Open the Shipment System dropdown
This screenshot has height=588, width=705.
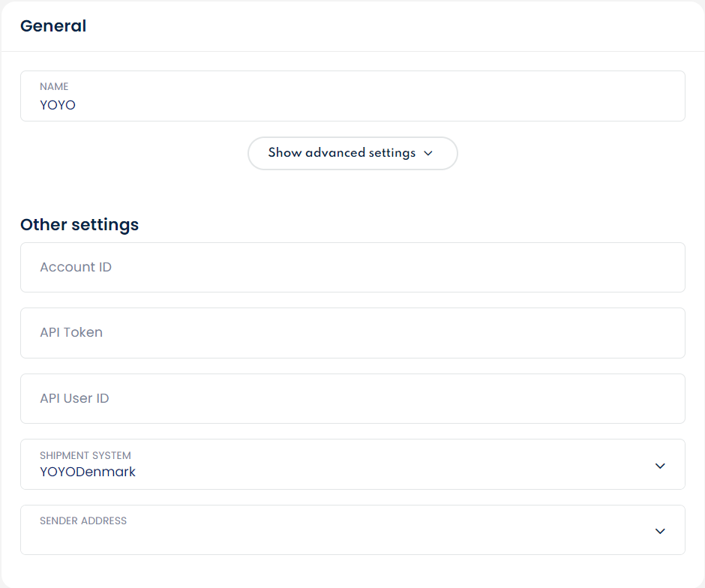point(352,464)
